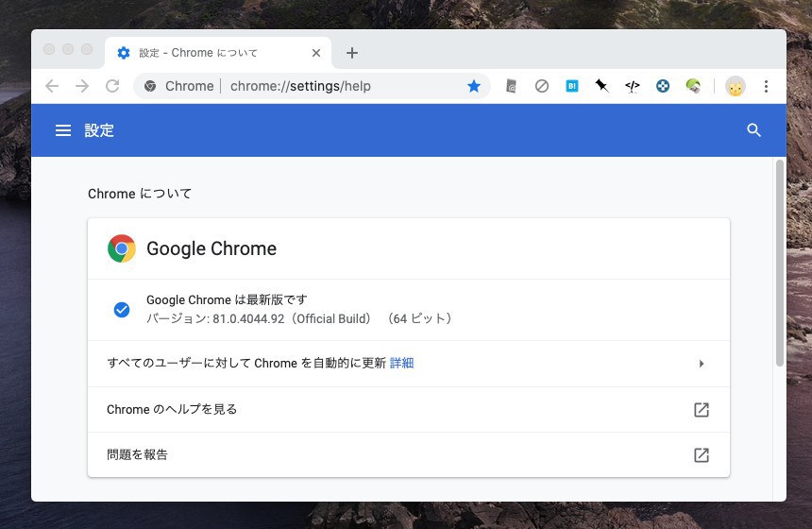The height and width of the screenshot is (529, 812).
Task: Click the page vertical scrollbar
Action: click(780, 264)
